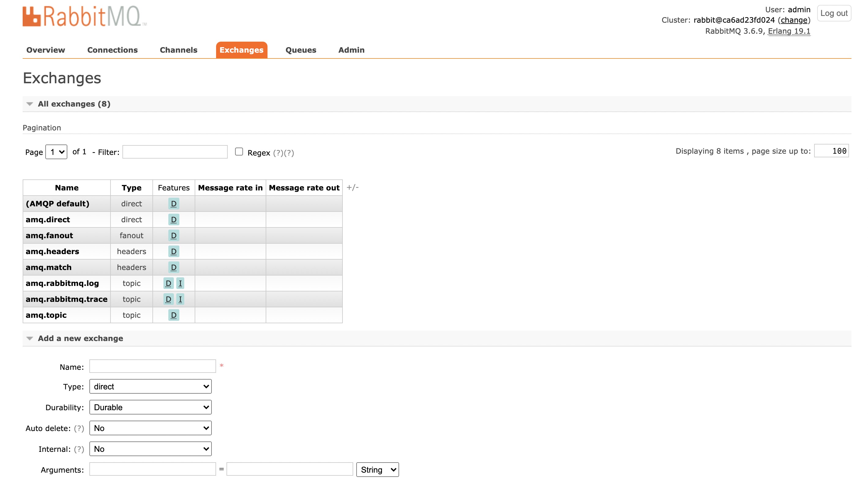
Task: Click the change cluster name link
Action: 794,20
